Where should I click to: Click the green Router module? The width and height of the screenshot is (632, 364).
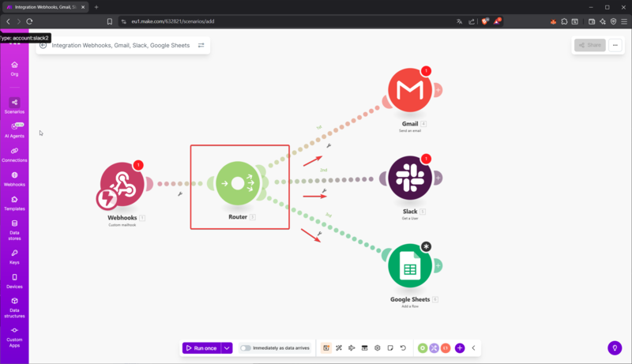click(238, 185)
